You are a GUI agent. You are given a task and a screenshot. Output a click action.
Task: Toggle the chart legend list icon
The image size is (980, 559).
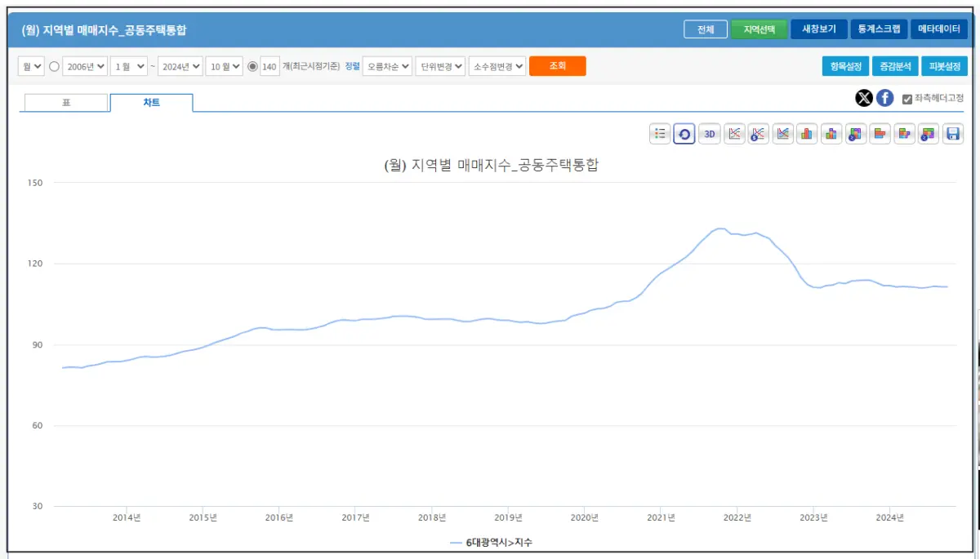point(660,134)
